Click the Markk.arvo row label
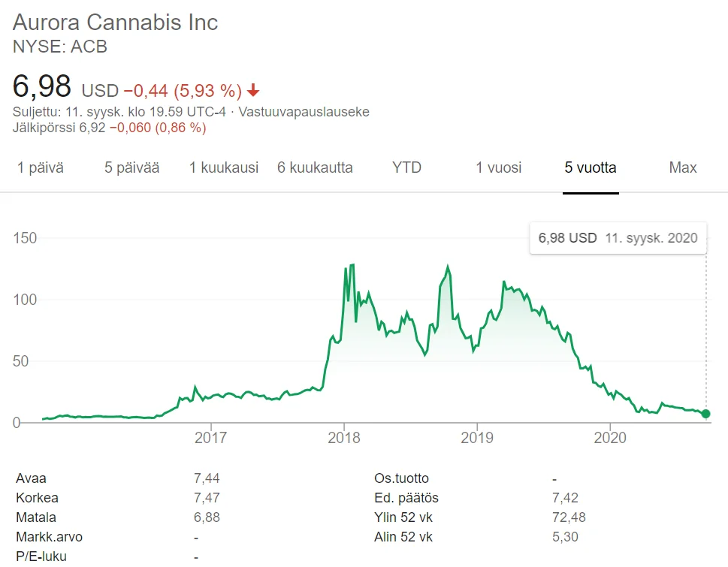This screenshot has height=567, width=728. pos(49,537)
